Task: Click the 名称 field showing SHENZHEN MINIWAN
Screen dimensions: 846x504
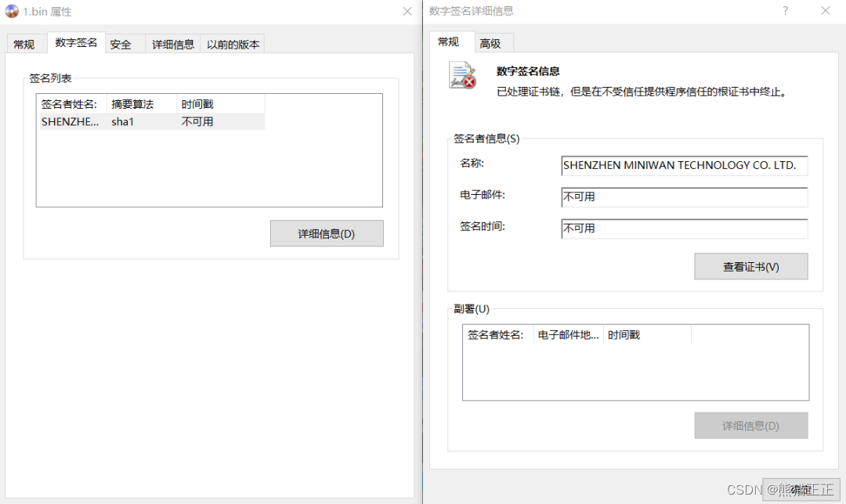Action: (x=684, y=165)
